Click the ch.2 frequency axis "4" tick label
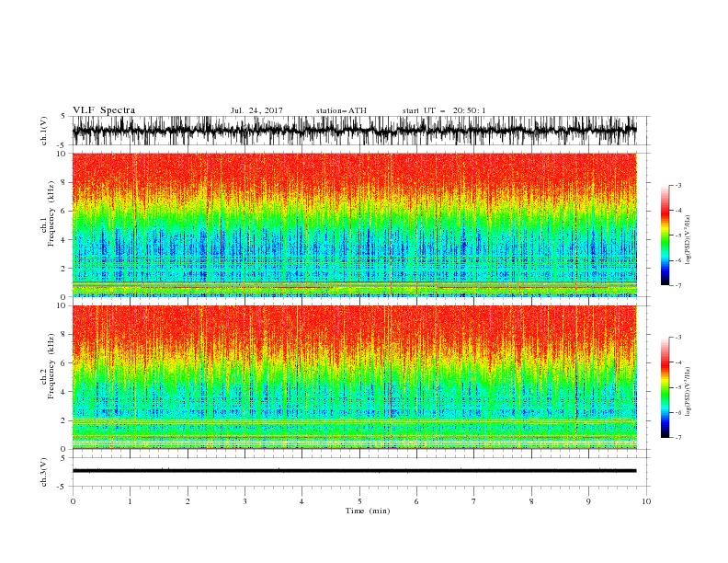Image resolution: width=728 pixels, height=563 pixels. tap(64, 392)
